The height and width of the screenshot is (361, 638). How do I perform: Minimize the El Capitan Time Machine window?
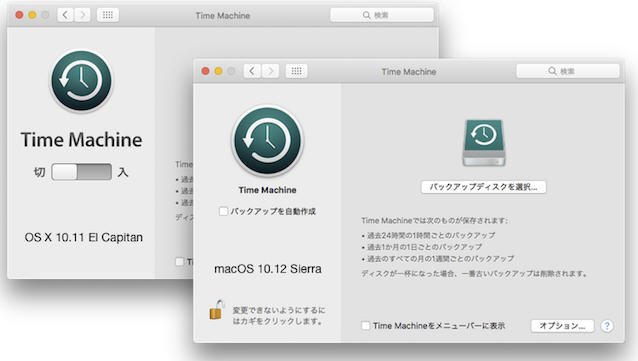coord(32,15)
